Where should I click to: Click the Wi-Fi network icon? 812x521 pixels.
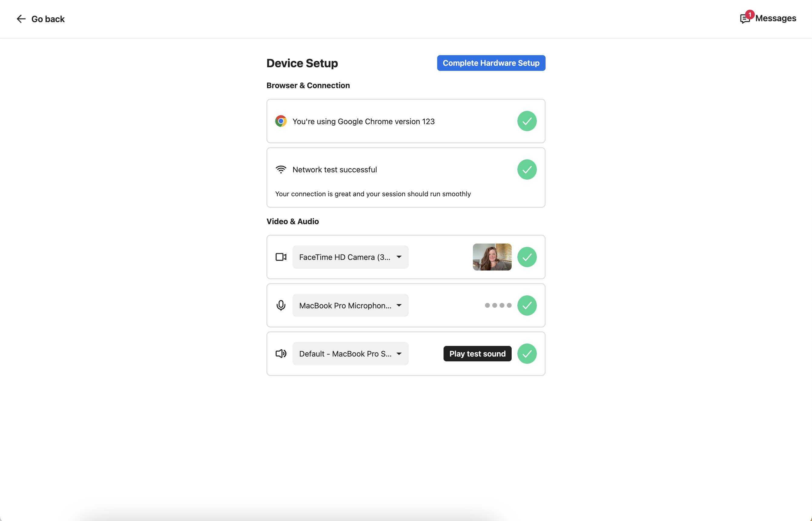click(281, 170)
